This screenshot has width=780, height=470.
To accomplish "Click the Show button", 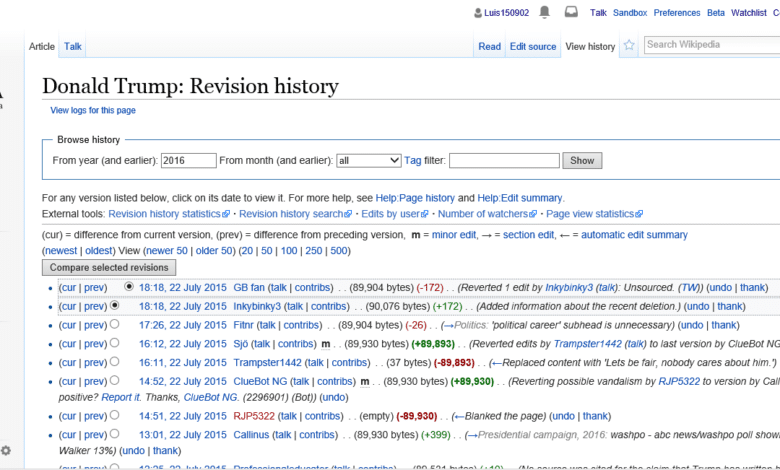I will click(x=582, y=161).
